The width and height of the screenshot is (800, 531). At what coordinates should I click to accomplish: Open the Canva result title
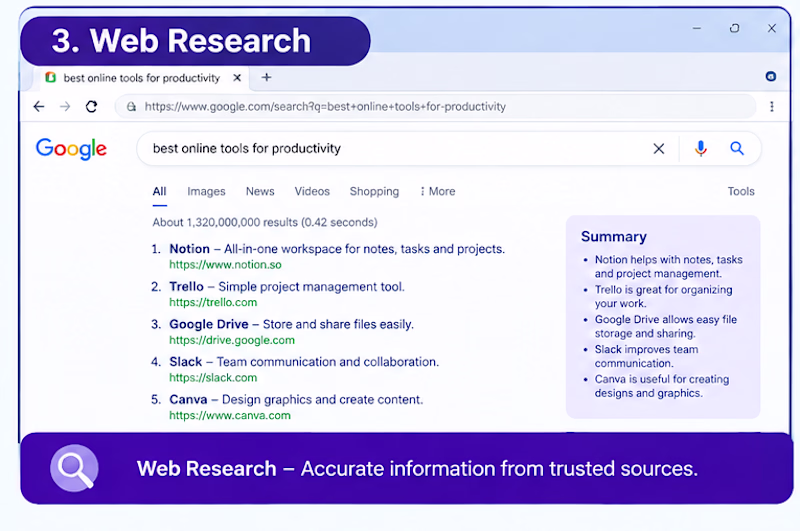(188, 399)
